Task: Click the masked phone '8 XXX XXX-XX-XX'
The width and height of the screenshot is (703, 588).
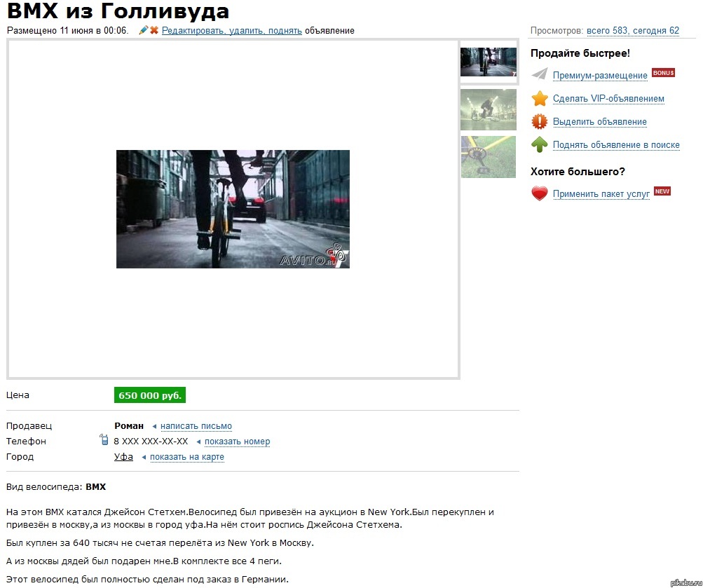Action: coord(151,442)
